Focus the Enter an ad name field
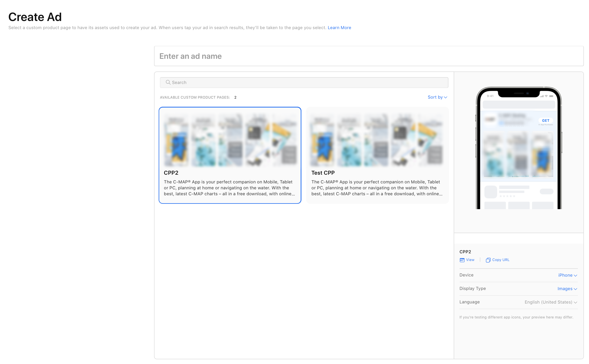The height and width of the screenshot is (364, 589). pos(369,56)
